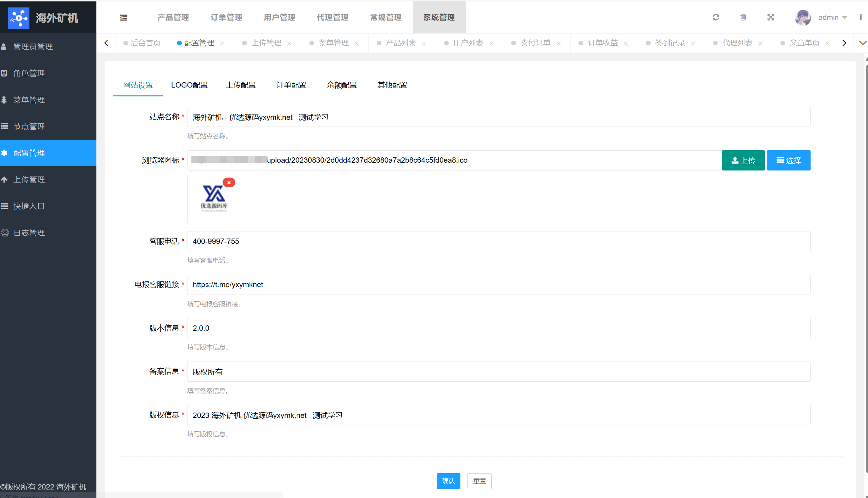
Task: Open the 订单管理 top menu
Action: (x=226, y=17)
